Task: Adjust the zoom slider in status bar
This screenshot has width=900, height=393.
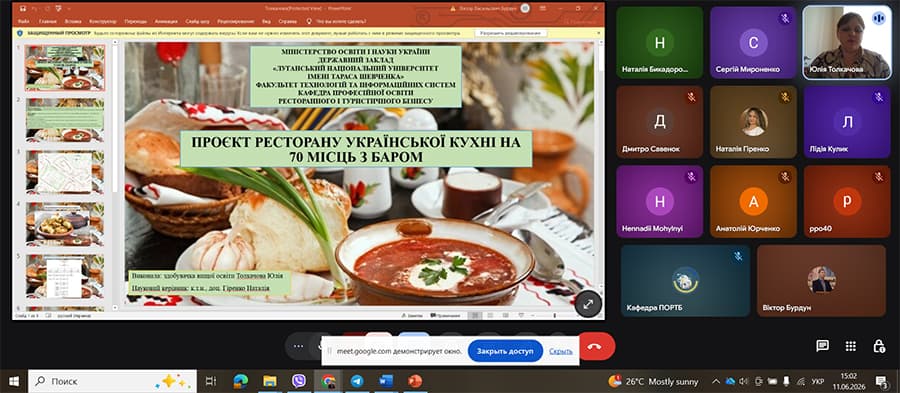Action: 554,316
